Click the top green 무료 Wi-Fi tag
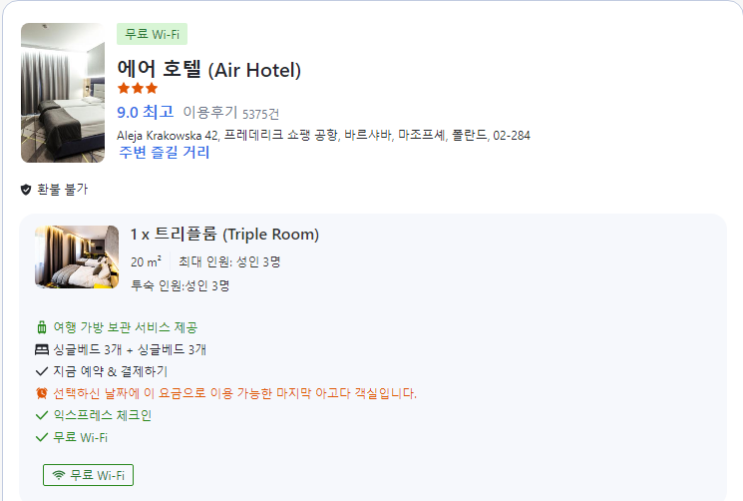The image size is (743, 501). (x=152, y=34)
